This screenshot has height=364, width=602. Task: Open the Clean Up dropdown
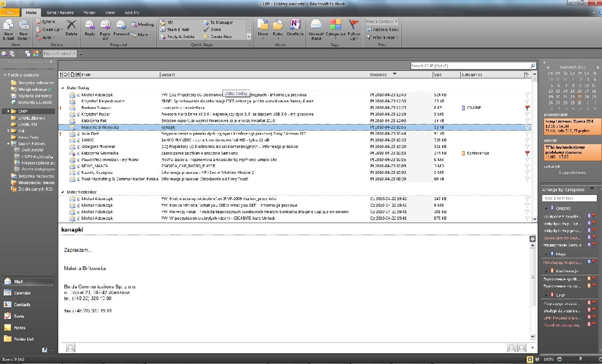49,29
